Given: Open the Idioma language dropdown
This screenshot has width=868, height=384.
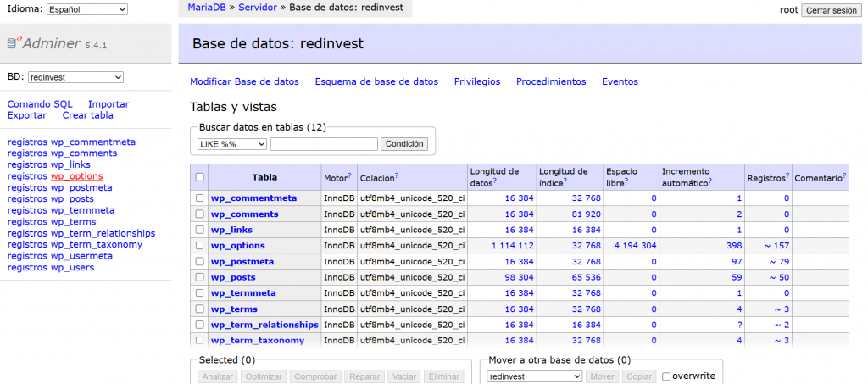Looking at the screenshot, I should 86,9.
